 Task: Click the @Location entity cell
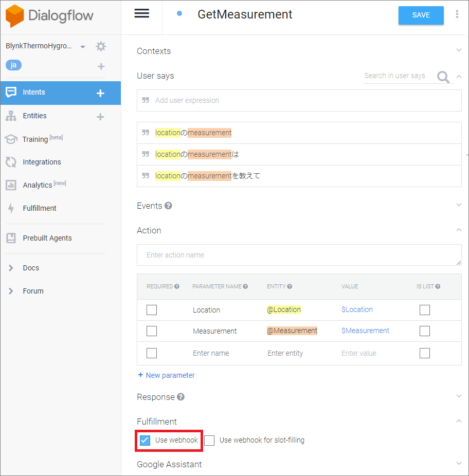pyautogui.click(x=284, y=309)
